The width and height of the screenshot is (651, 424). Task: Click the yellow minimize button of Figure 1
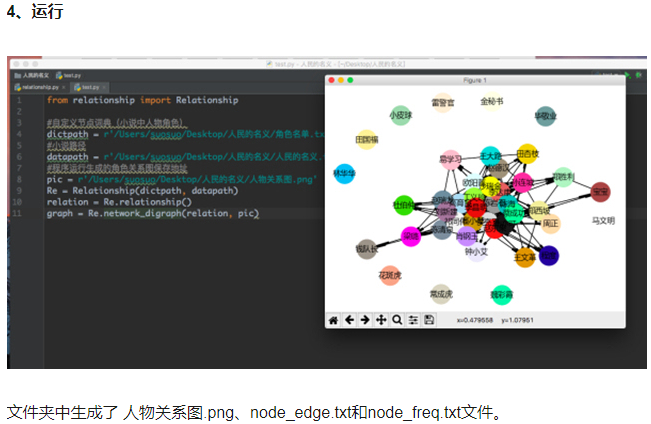pyautogui.click(x=341, y=80)
